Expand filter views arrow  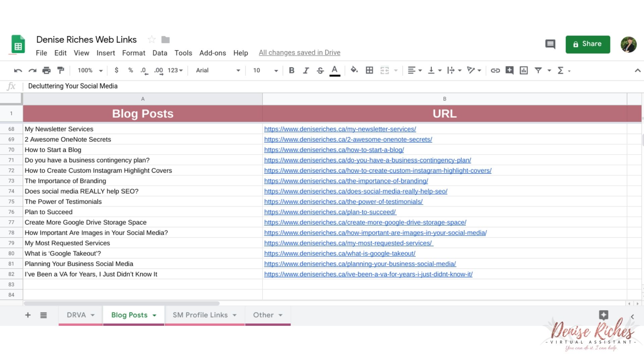pos(549,70)
